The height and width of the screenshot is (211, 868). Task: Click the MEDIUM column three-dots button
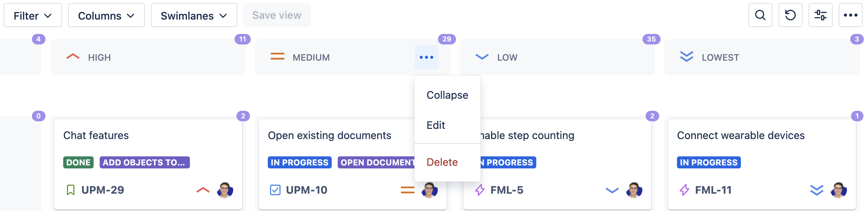pyautogui.click(x=426, y=57)
